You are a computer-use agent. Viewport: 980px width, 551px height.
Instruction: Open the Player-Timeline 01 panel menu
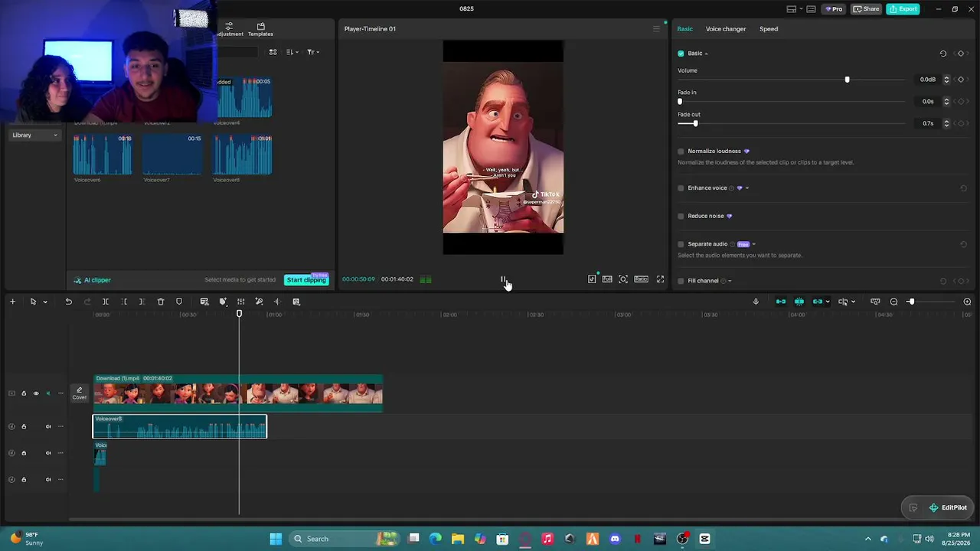(656, 29)
